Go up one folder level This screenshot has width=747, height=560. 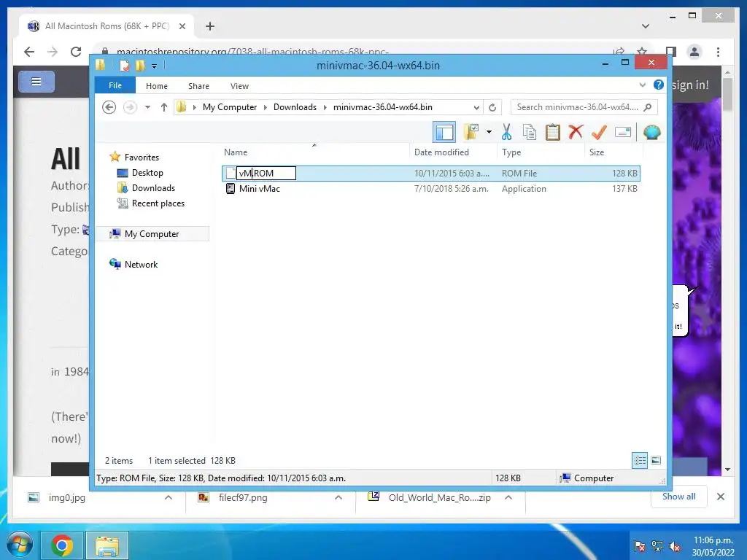point(164,107)
